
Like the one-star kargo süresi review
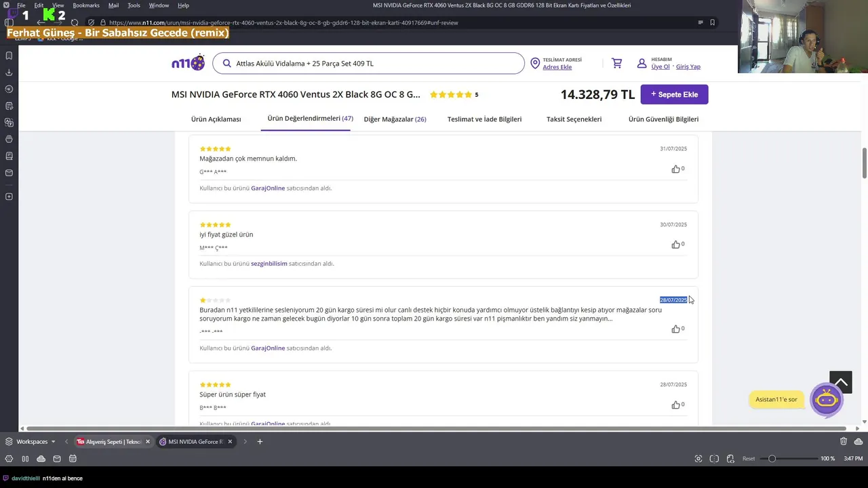[675, 329]
